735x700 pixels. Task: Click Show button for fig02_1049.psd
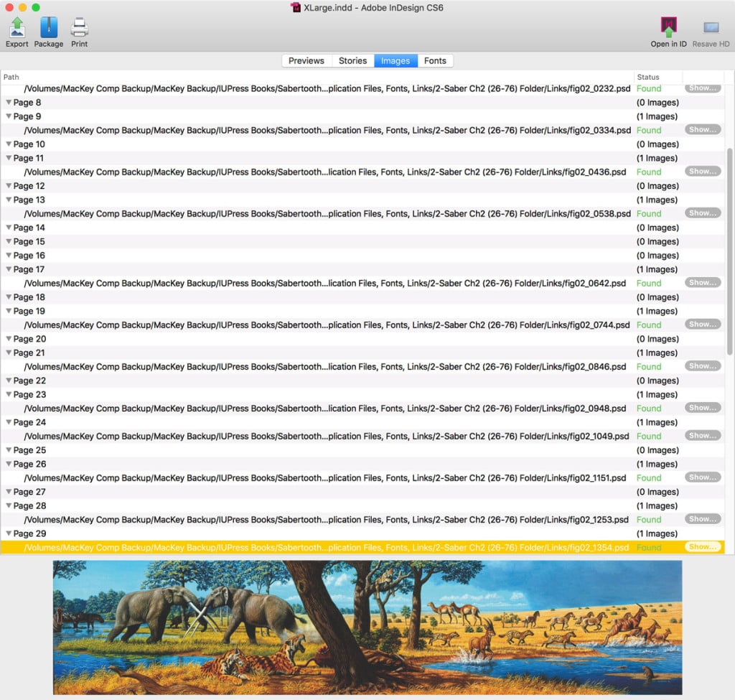(702, 435)
